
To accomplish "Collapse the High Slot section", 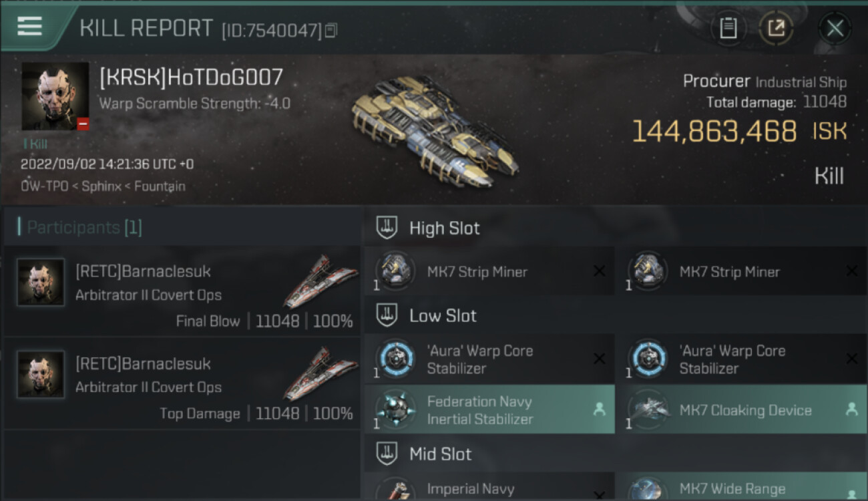I will pos(387,228).
